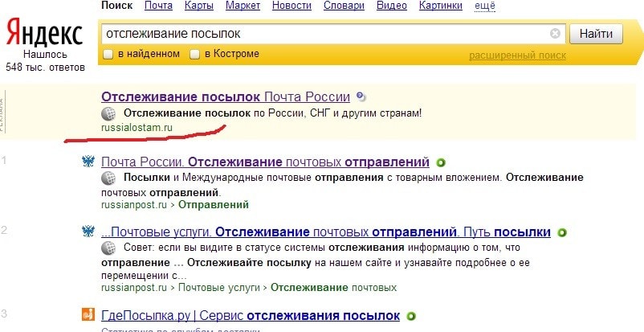Viewport: 644px width, 332px height.
Task: Switch to Картинки search
Action: [441, 6]
